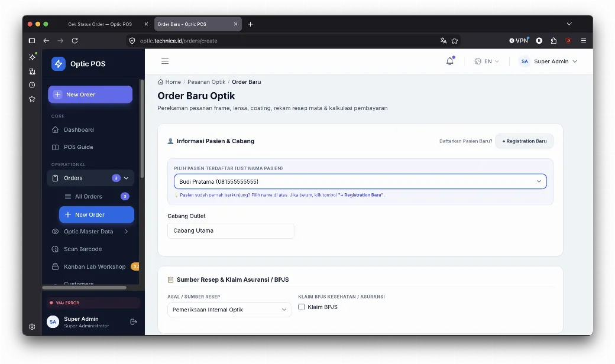Open the browser extensions icon
Screen dimensions: 615x364
tap(554, 41)
